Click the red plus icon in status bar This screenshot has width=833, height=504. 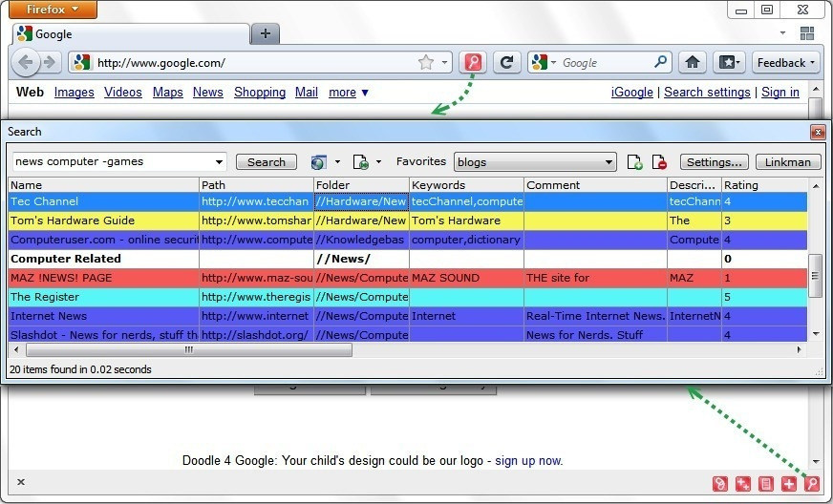[x=789, y=484]
